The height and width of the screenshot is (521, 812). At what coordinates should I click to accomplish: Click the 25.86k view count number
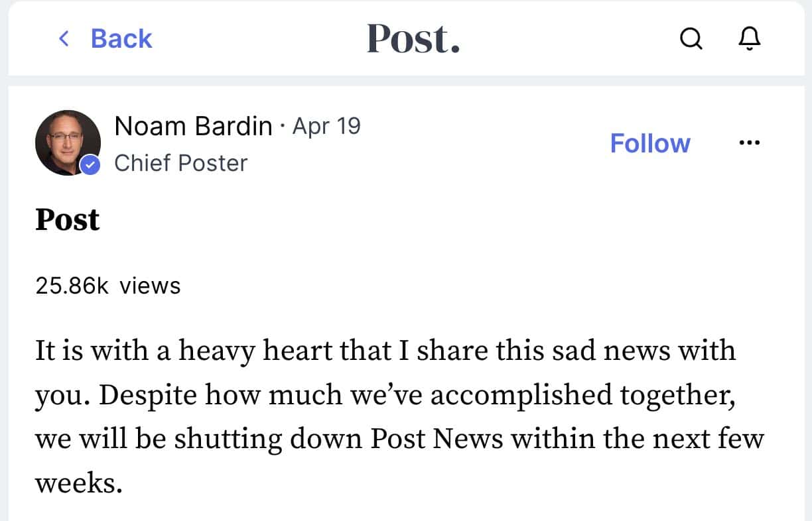(x=72, y=286)
